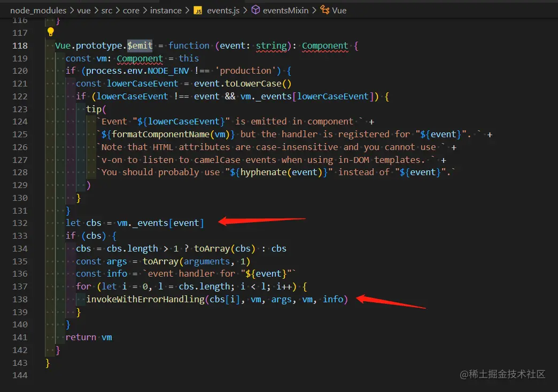Click 'info' variable declaration on line 136
Viewport: 558px width, 392px height.
[117, 274]
